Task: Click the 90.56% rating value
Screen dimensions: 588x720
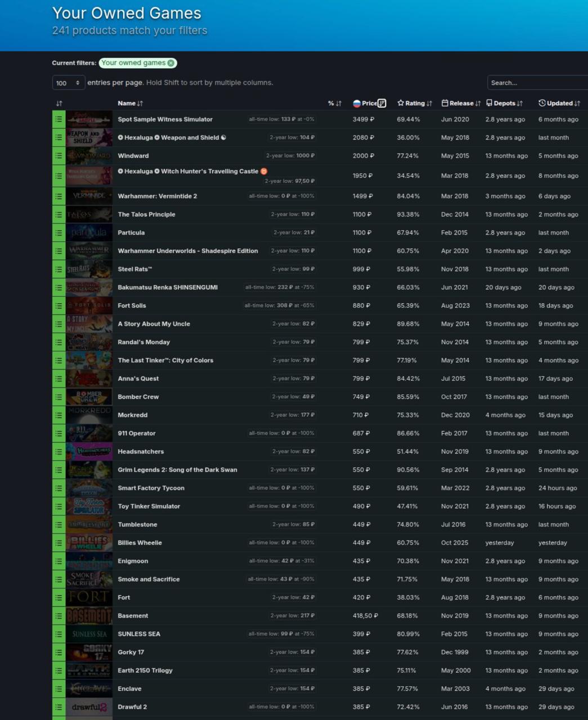Action: click(408, 470)
